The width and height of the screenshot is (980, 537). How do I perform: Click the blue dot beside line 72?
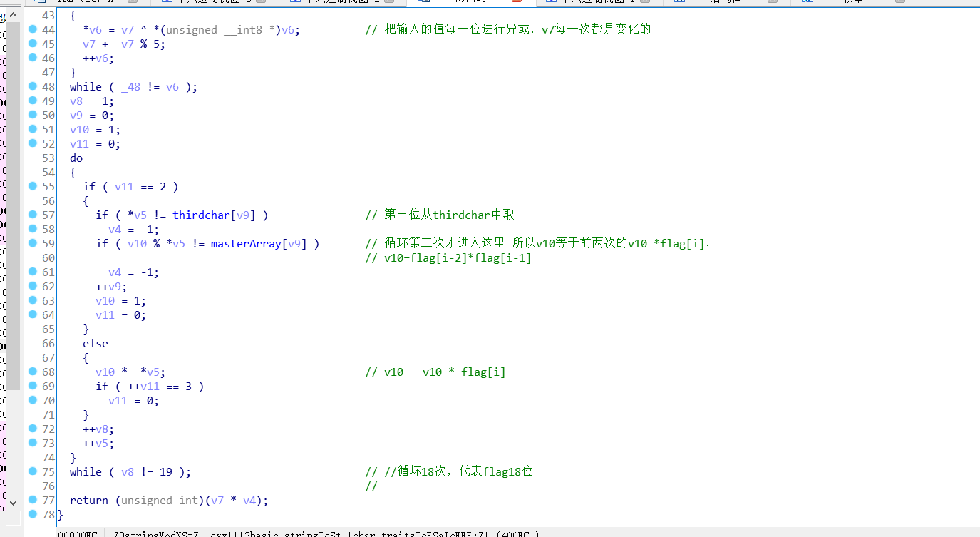pos(33,429)
